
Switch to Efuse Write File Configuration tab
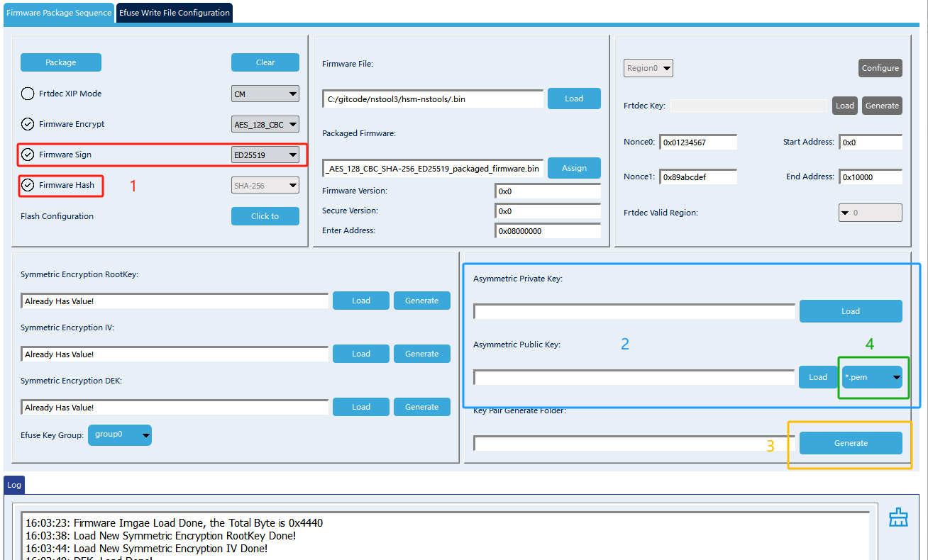175,13
